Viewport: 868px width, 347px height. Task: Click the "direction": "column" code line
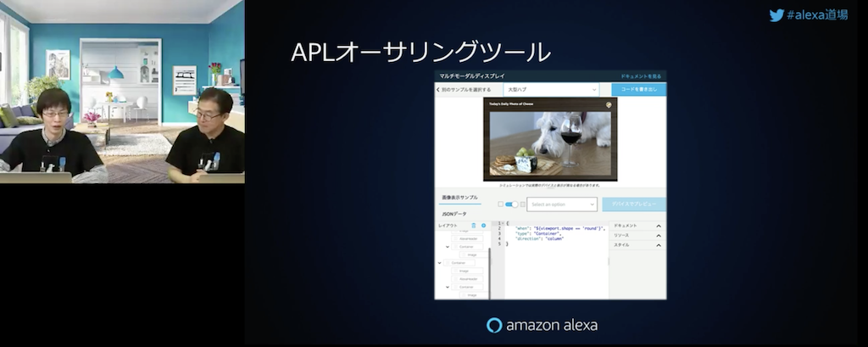[x=538, y=239]
